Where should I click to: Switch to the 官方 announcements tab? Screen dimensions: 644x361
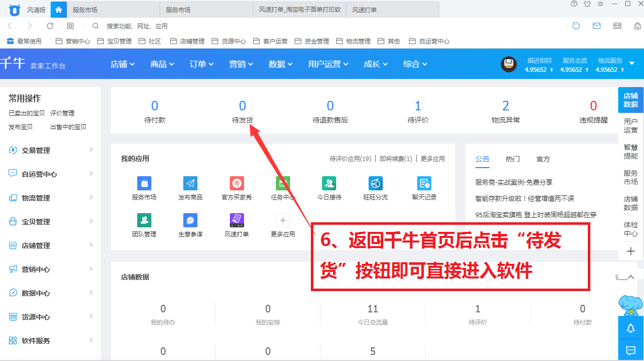pyautogui.click(x=543, y=159)
